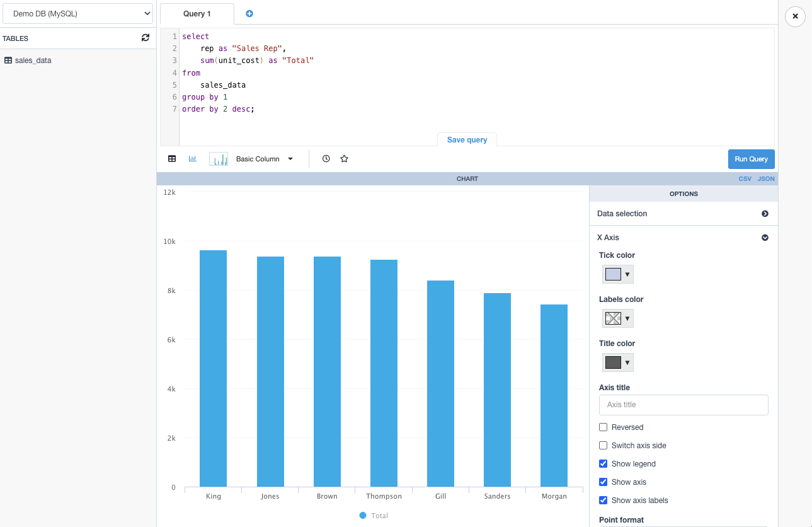The image size is (812, 527).
Task: Click the Sanders x-axis label
Action: (x=497, y=497)
